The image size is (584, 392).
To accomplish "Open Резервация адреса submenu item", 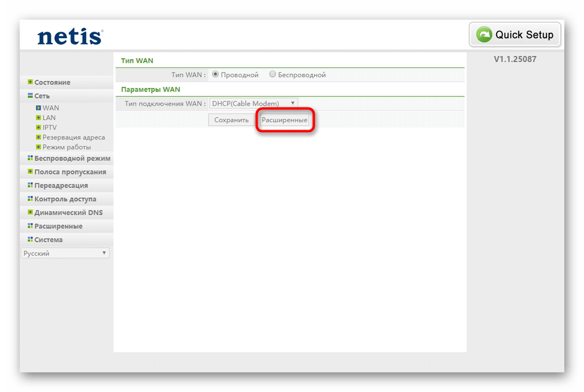I will point(74,138).
